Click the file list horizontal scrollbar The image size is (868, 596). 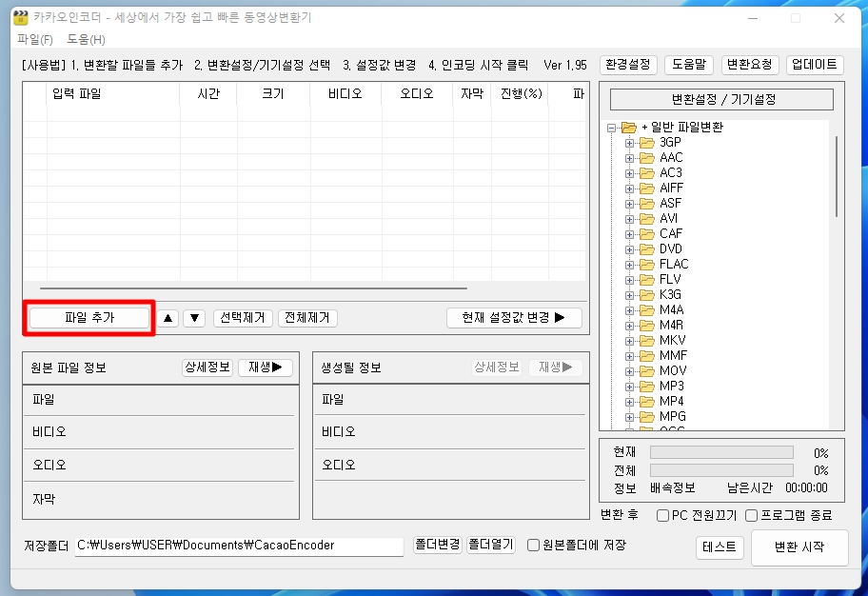253,288
